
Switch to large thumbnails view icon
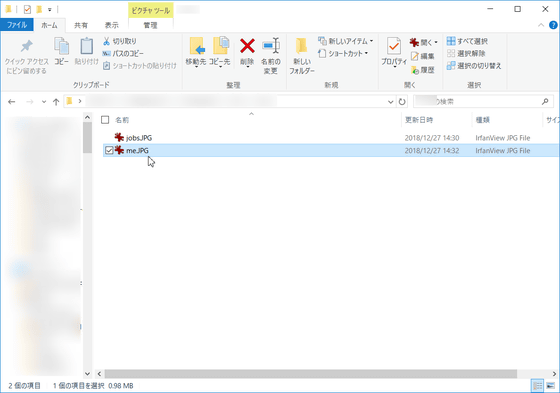(550, 385)
